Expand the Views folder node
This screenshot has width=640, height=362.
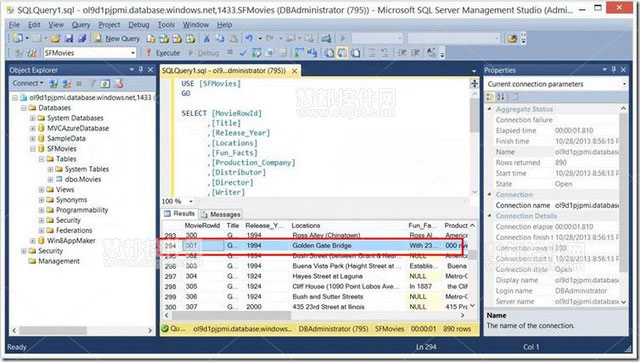(x=41, y=189)
